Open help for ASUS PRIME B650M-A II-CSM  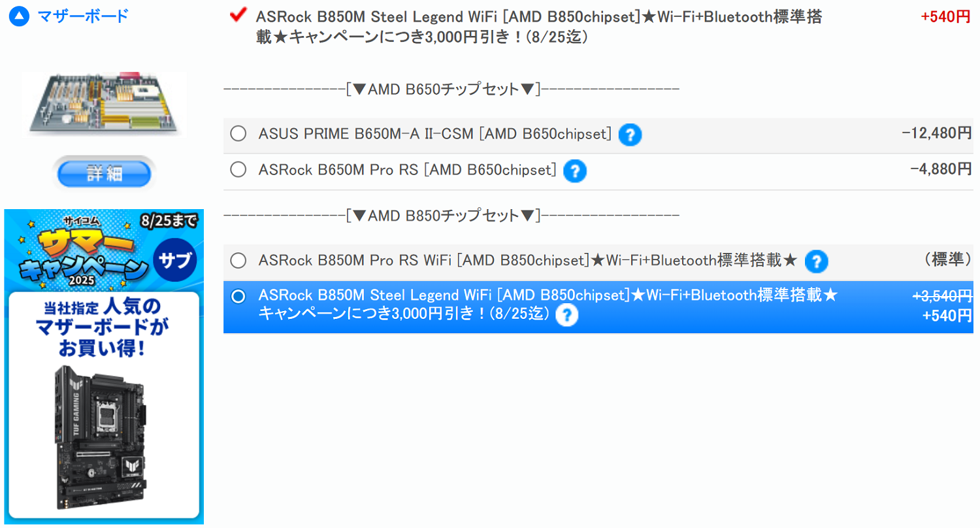coord(630,135)
